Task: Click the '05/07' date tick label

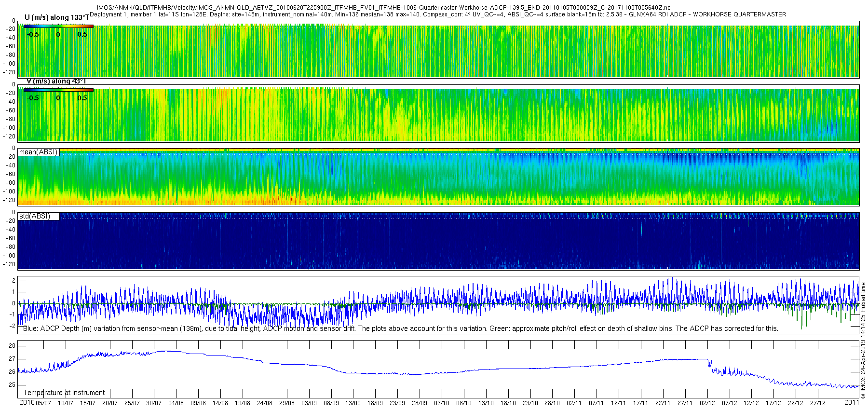Action: [43, 403]
